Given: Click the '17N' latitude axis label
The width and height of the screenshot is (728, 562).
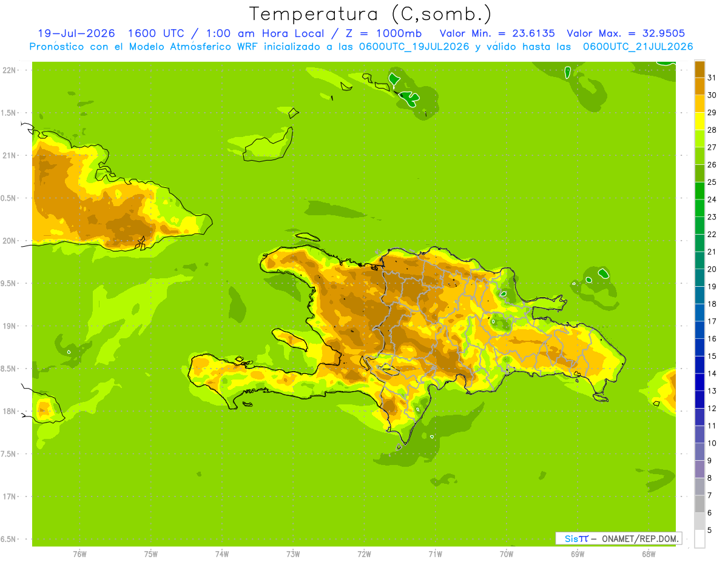Looking at the screenshot, I should pyautogui.click(x=10, y=497).
